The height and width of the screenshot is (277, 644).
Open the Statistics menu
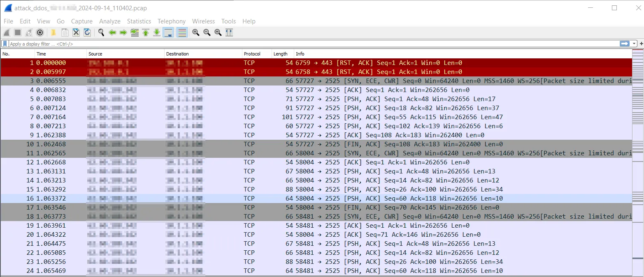pos(139,21)
